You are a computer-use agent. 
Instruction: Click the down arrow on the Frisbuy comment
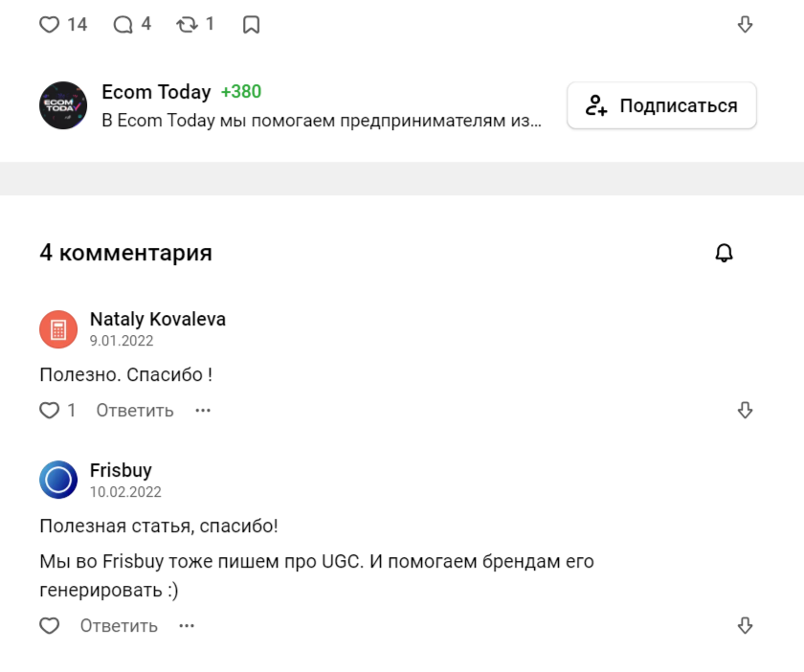pos(746,626)
